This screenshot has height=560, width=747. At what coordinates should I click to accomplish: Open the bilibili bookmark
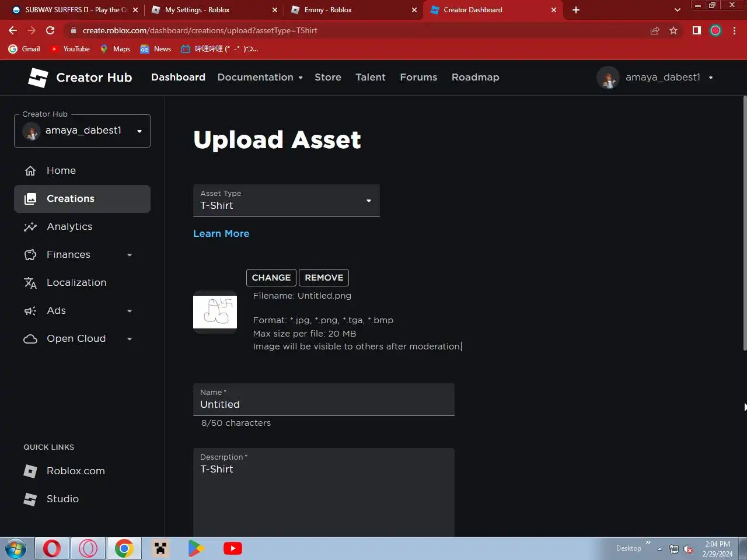(x=219, y=49)
